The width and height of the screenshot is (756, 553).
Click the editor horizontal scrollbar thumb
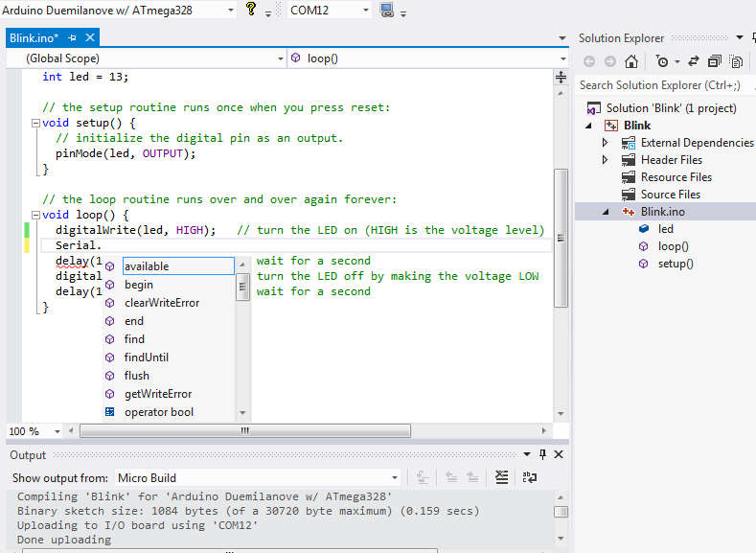pos(245,430)
